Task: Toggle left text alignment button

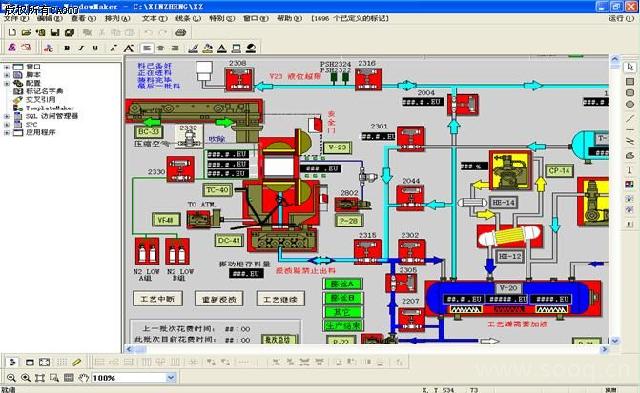Action: 147,48
